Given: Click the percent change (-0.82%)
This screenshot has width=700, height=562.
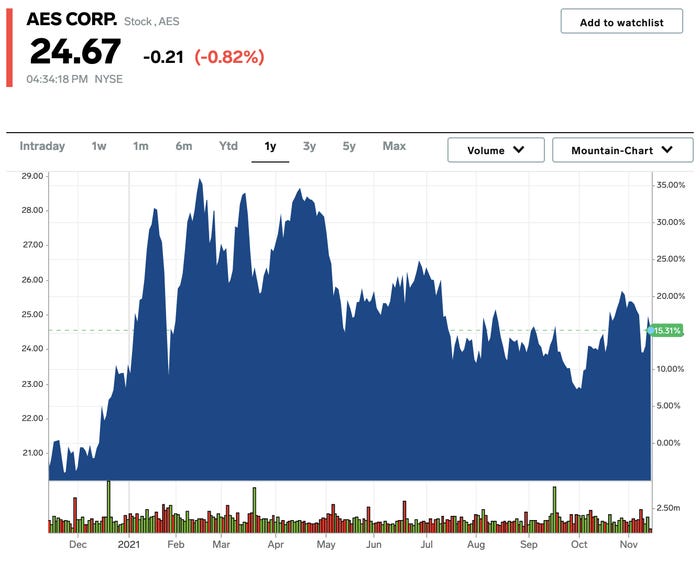Looking at the screenshot, I should 229,57.
